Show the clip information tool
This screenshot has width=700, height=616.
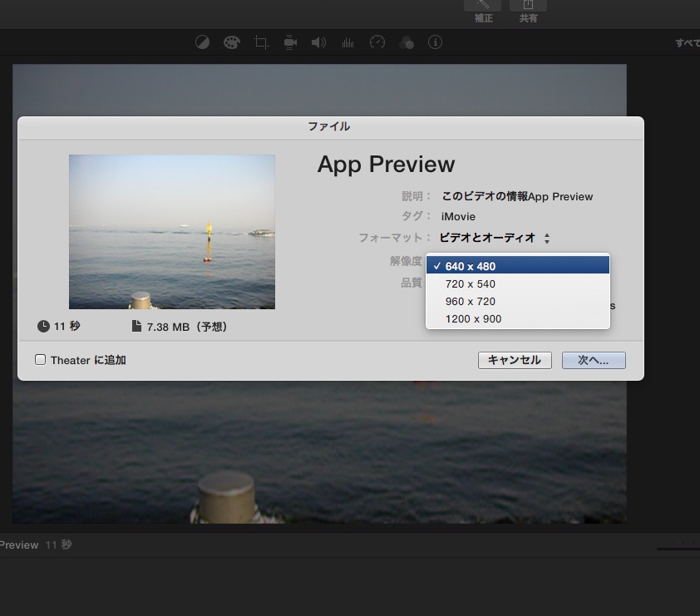pyautogui.click(x=435, y=42)
